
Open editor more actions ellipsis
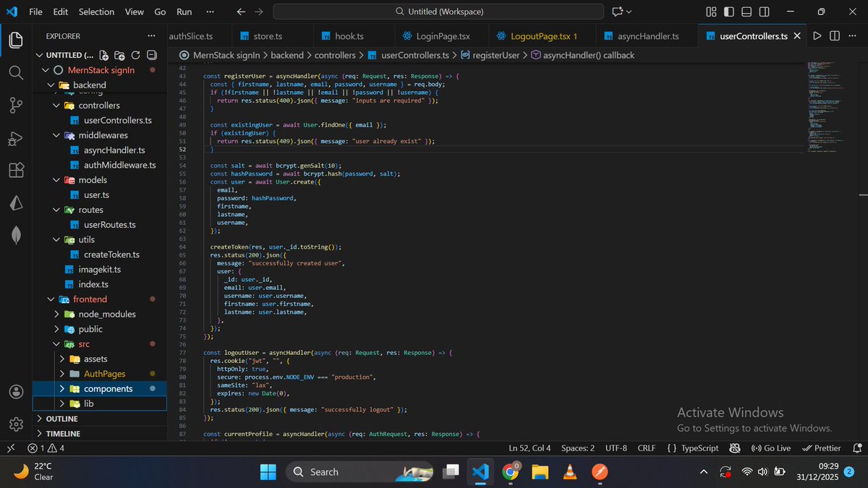pos(852,35)
